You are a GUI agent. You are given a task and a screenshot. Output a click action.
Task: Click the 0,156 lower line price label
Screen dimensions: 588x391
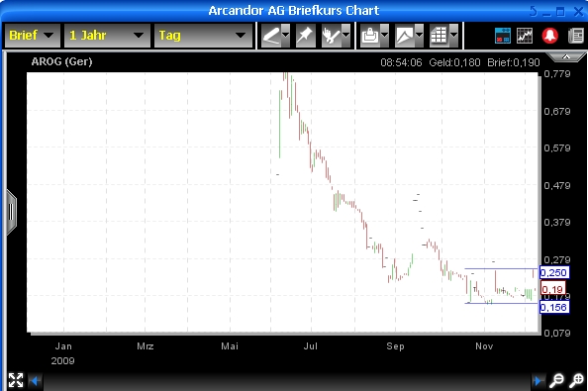pyautogui.click(x=554, y=308)
